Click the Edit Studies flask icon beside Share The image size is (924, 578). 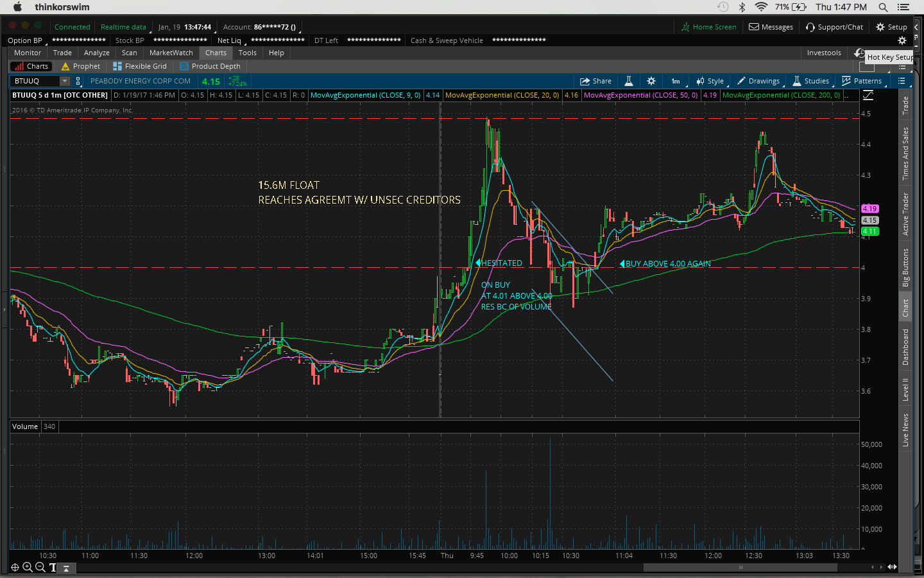click(x=629, y=81)
